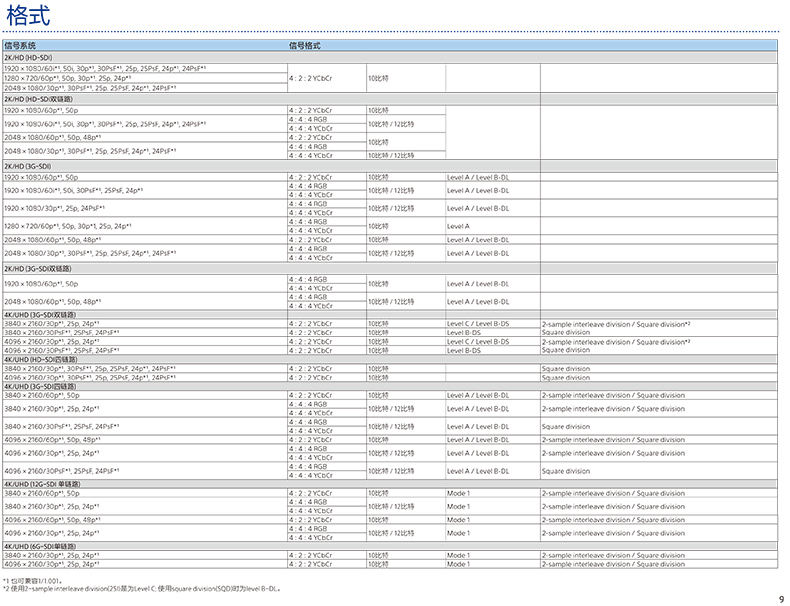Click the "4K/UHD (3G-SDI双链路)" section heading

point(40,315)
